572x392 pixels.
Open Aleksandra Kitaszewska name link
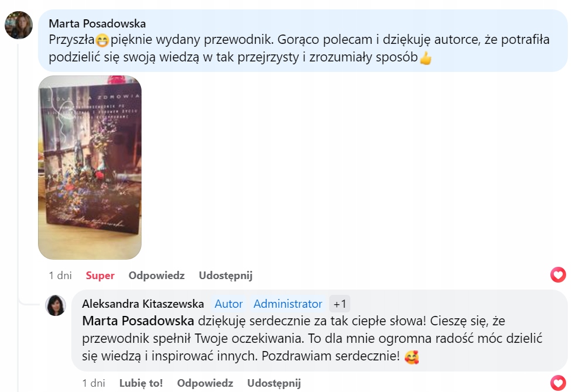tap(143, 304)
